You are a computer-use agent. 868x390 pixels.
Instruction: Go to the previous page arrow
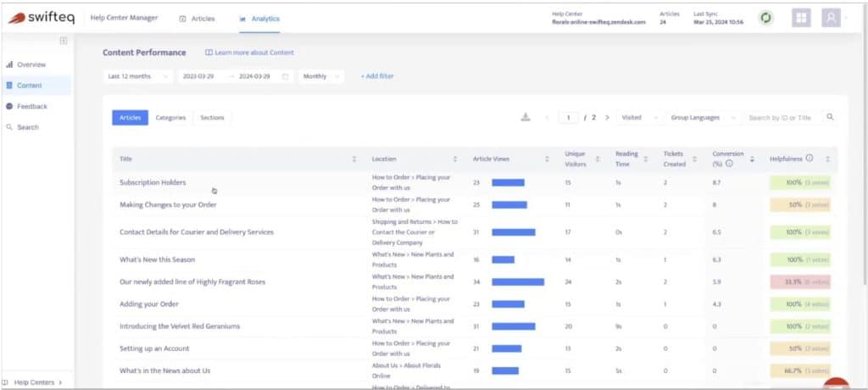click(x=547, y=118)
